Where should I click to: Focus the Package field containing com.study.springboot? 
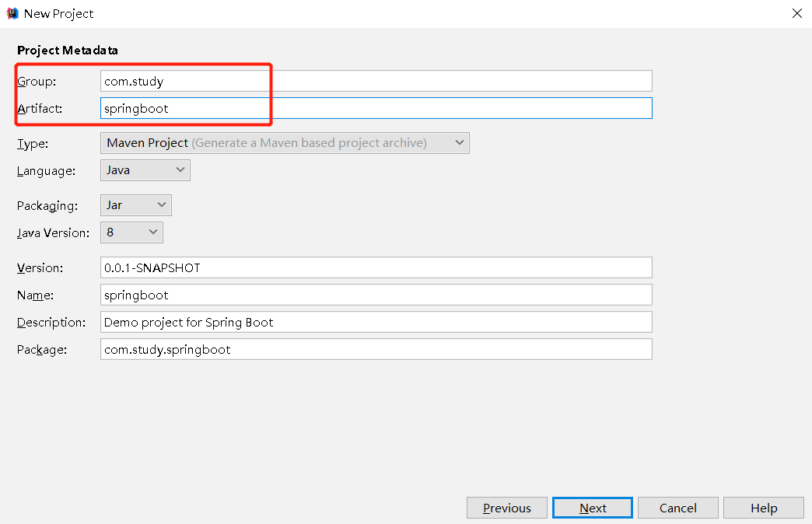tap(376, 349)
